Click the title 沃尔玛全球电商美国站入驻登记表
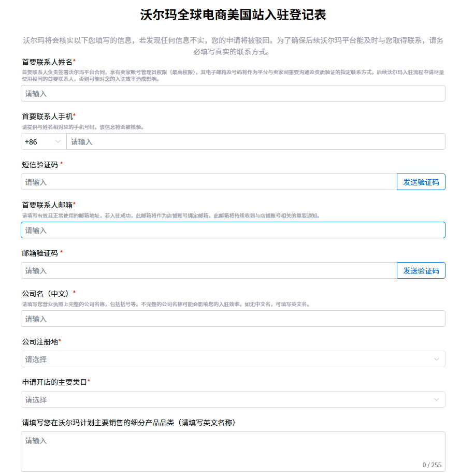Image resolution: width=460 pixels, height=476 pixels. [233, 15]
